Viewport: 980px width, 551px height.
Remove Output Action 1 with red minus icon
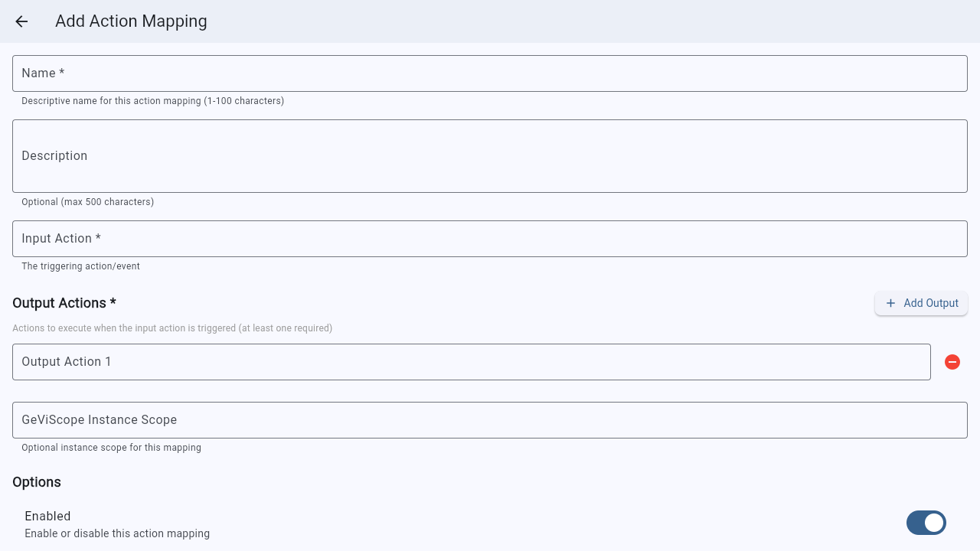[x=952, y=362]
